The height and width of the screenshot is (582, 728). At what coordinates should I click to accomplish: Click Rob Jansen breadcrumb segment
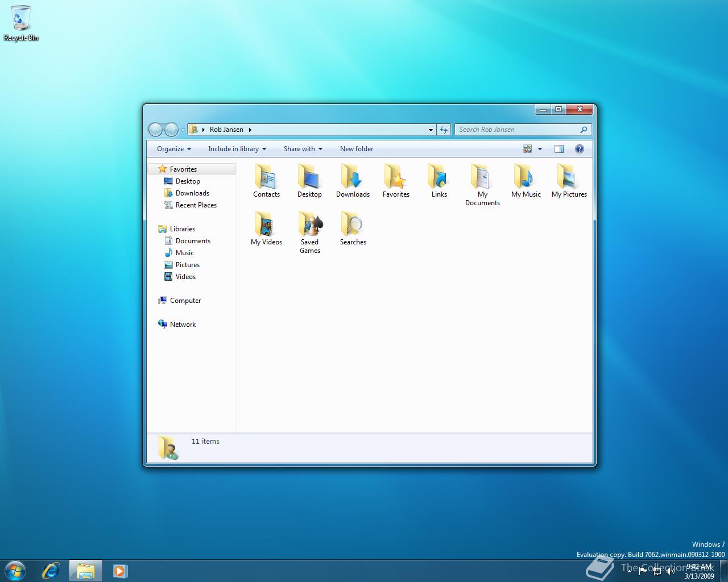226,130
